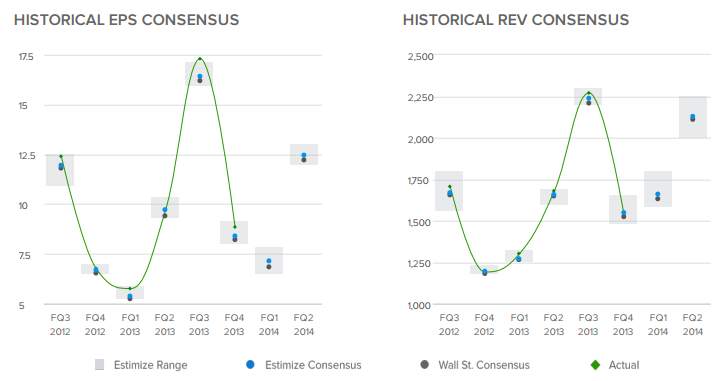This screenshot has height=381, width=726.
Task: Click REV actual diamond at FQ1 2013
Action: (x=519, y=254)
